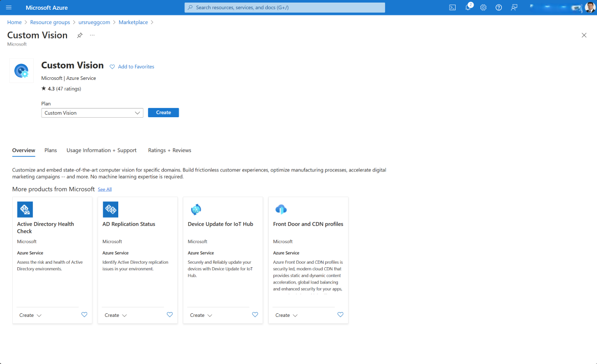
Task: Open the ursrueggcom breadcrumb
Action: pos(94,22)
